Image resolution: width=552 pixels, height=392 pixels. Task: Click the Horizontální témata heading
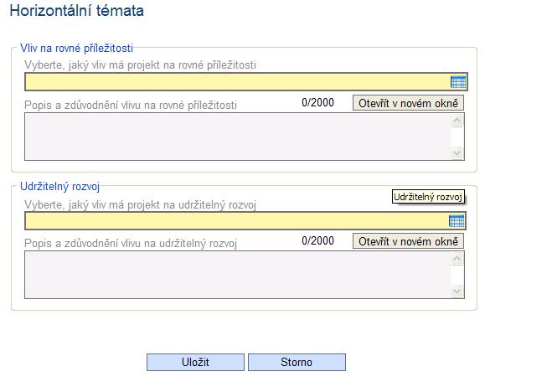point(77,11)
